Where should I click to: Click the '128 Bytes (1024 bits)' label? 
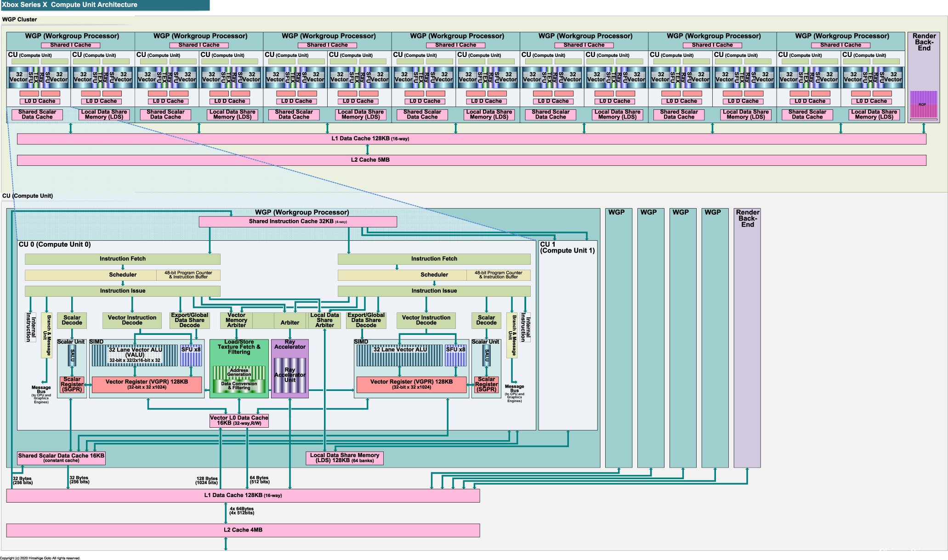(x=207, y=481)
